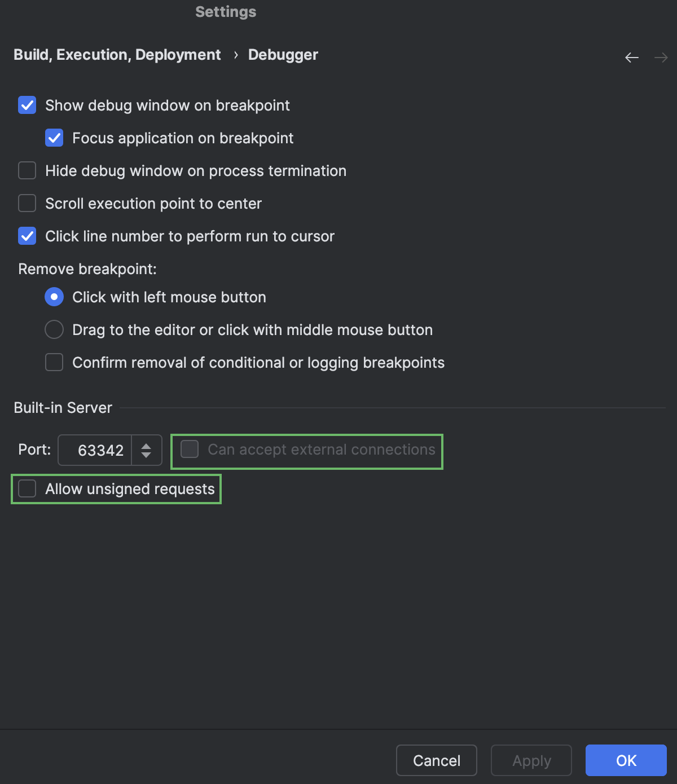Select Drag to the editor radio option

pyautogui.click(x=54, y=330)
